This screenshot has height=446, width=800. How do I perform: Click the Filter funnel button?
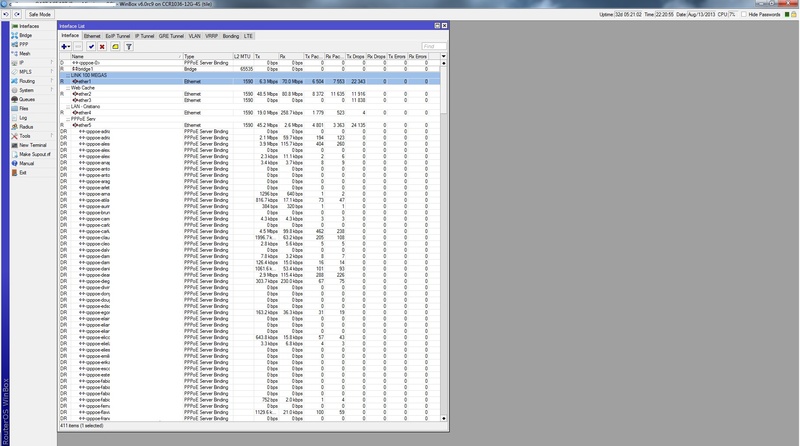[x=129, y=46]
